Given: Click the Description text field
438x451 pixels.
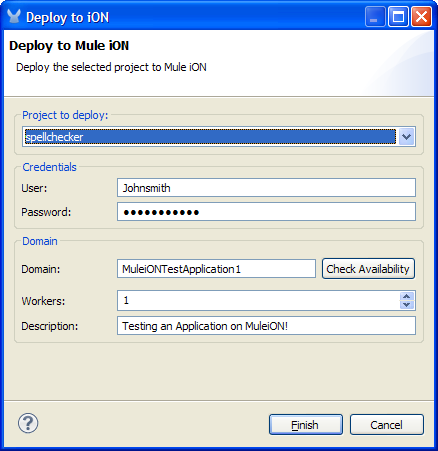Looking at the screenshot, I should tap(266, 326).
